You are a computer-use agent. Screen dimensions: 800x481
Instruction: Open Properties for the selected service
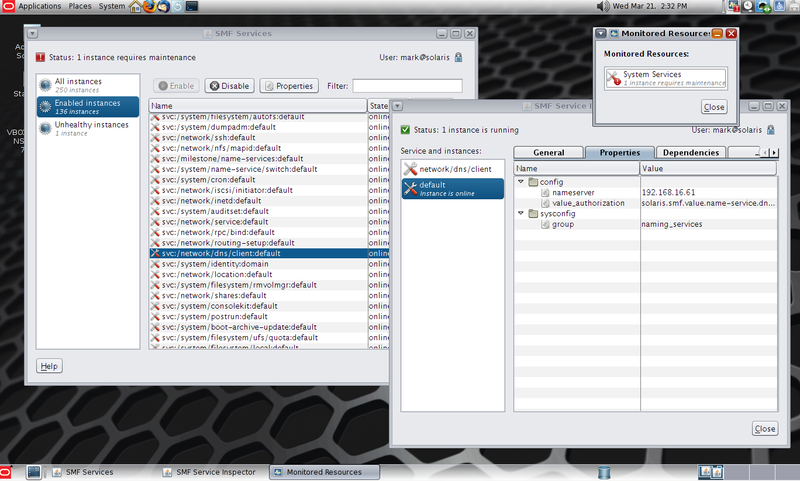tap(289, 86)
